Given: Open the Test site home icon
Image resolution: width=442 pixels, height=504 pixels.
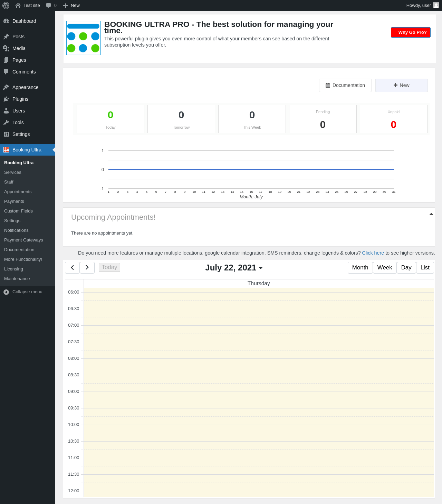Looking at the screenshot, I should [x=18, y=6].
